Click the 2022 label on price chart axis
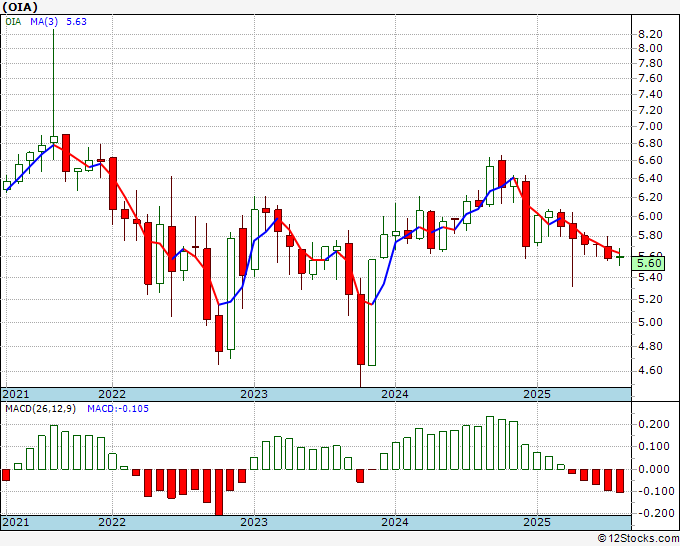This screenshot has height=546, width=680. pos(112,394)
